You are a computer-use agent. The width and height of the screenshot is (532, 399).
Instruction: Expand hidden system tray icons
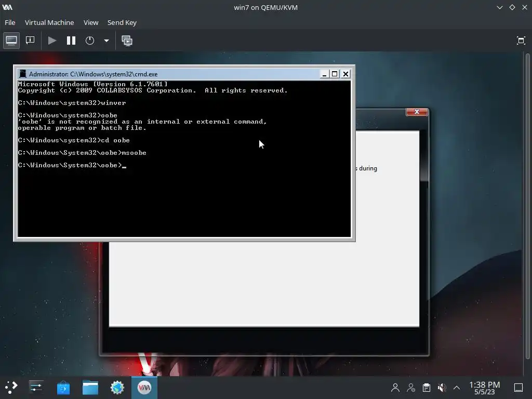[457, 388]
